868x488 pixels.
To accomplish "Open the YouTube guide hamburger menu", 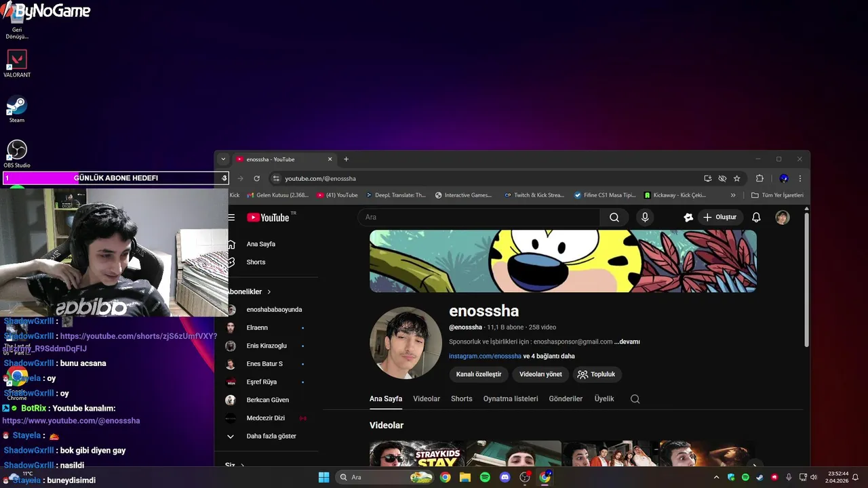I will [231, 218].
